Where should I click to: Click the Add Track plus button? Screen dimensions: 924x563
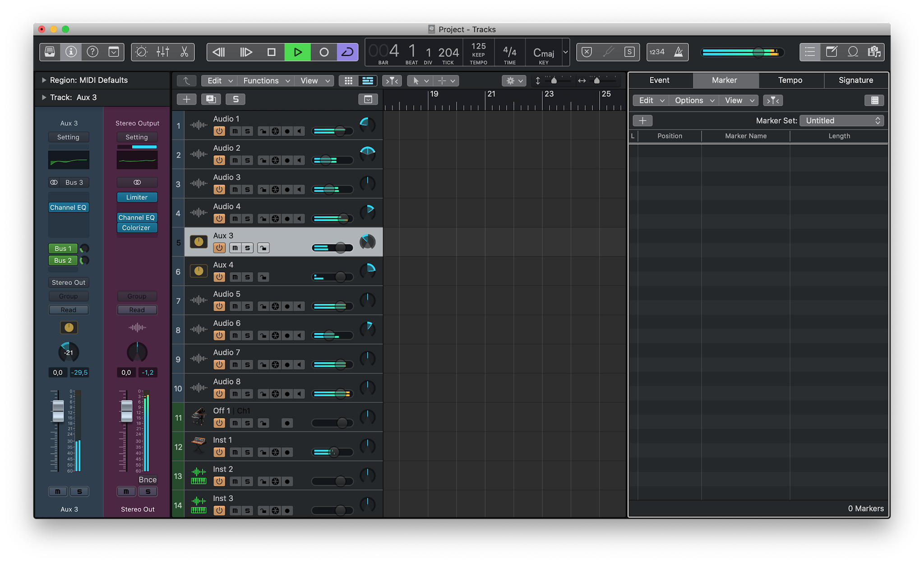click(x=186, y=99)
